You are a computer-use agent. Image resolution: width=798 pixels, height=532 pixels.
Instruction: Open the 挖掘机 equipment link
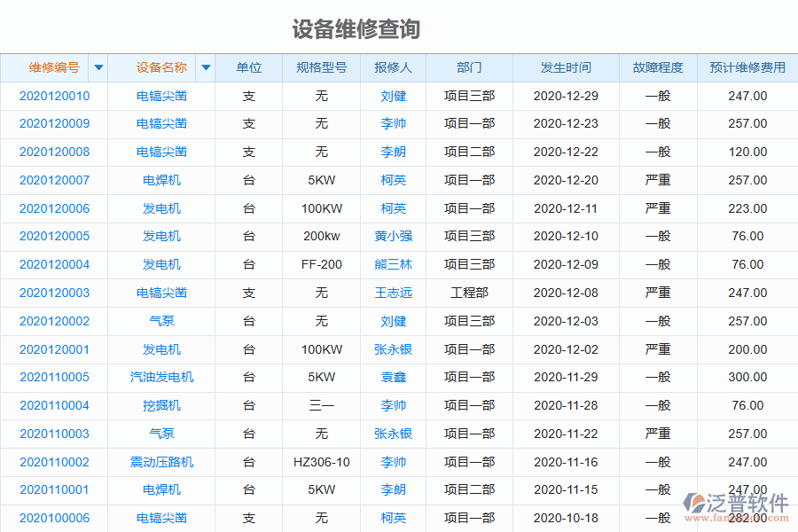(161, 405)
